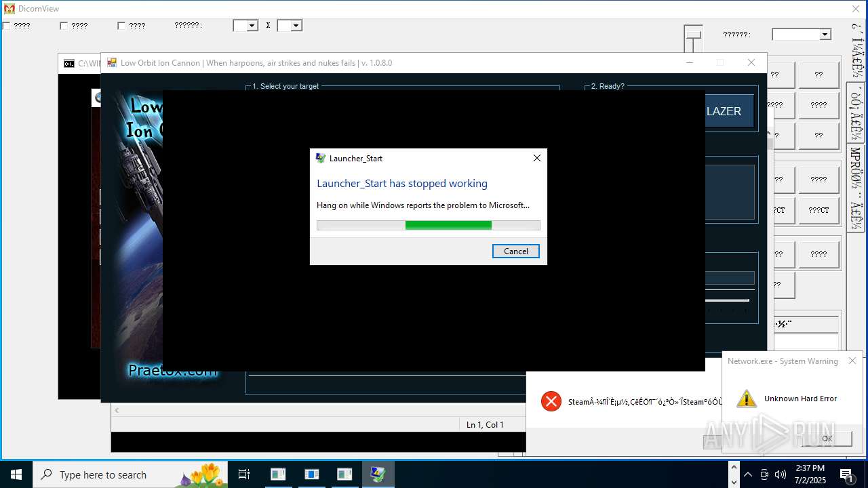Click the horizontal scrollbar left arrow
Image resolution: width=868 pixels, height=488 pixels.
pyautogui.click(x=117, y=410)
